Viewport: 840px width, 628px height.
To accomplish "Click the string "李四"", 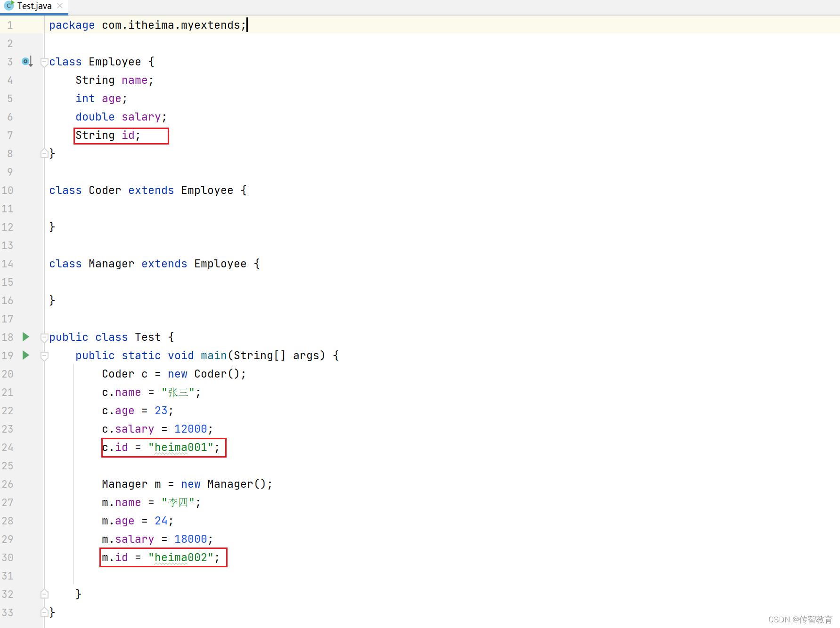I will click(x=178, y=502).
